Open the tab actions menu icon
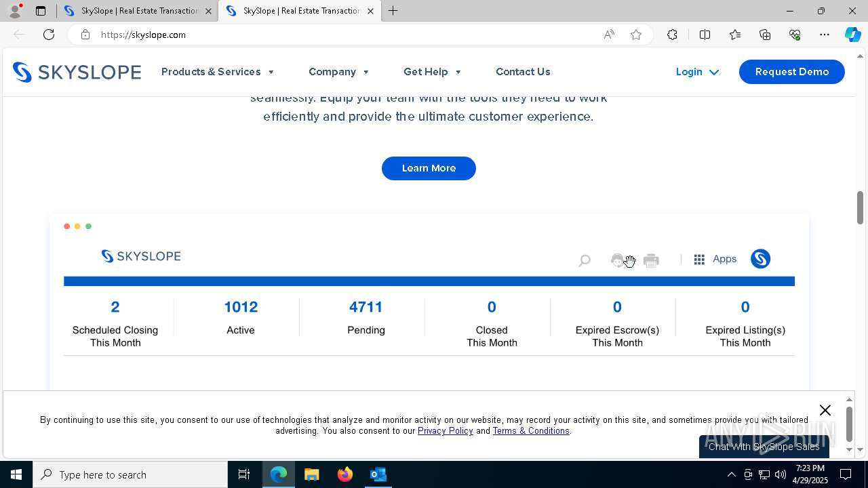 coord(41,11)
